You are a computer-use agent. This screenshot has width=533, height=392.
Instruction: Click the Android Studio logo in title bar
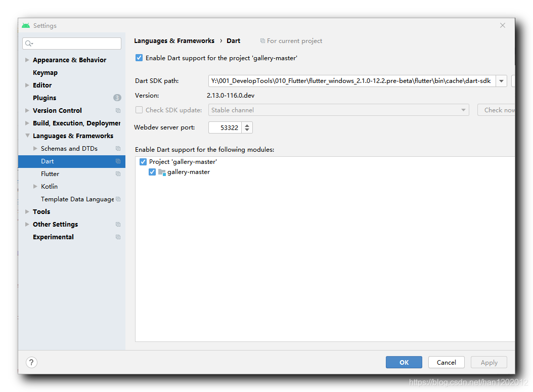pos(26,25)
